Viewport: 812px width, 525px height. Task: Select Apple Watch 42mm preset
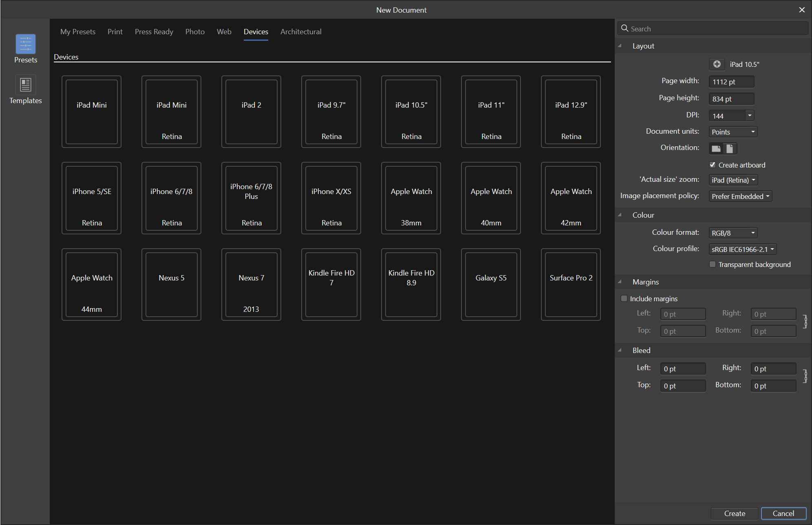click(x=571, y=198)
